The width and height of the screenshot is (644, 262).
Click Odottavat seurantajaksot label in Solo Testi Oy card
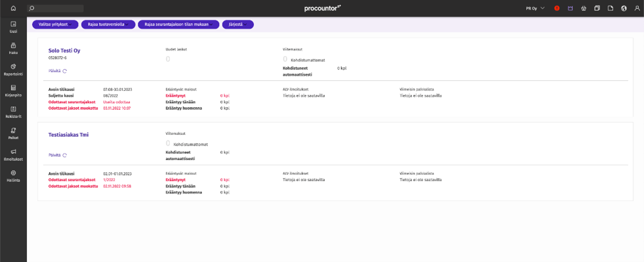click(x=72, y=101)
